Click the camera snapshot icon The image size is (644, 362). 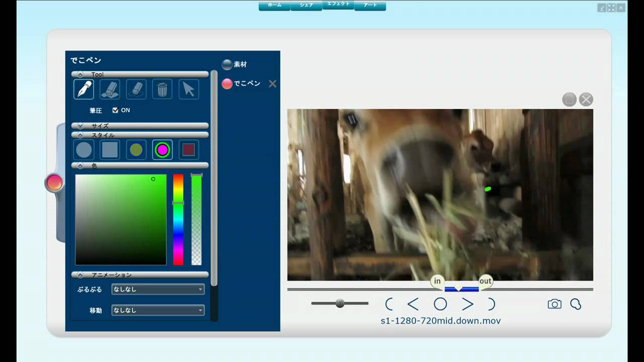point(554,304)
